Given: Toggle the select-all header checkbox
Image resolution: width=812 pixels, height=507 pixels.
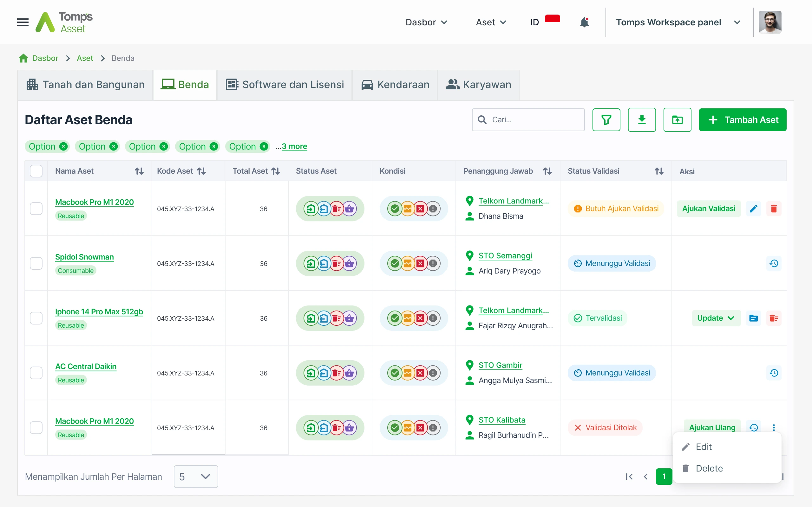Looking at the screenshot, I should (x=36, y=171).
